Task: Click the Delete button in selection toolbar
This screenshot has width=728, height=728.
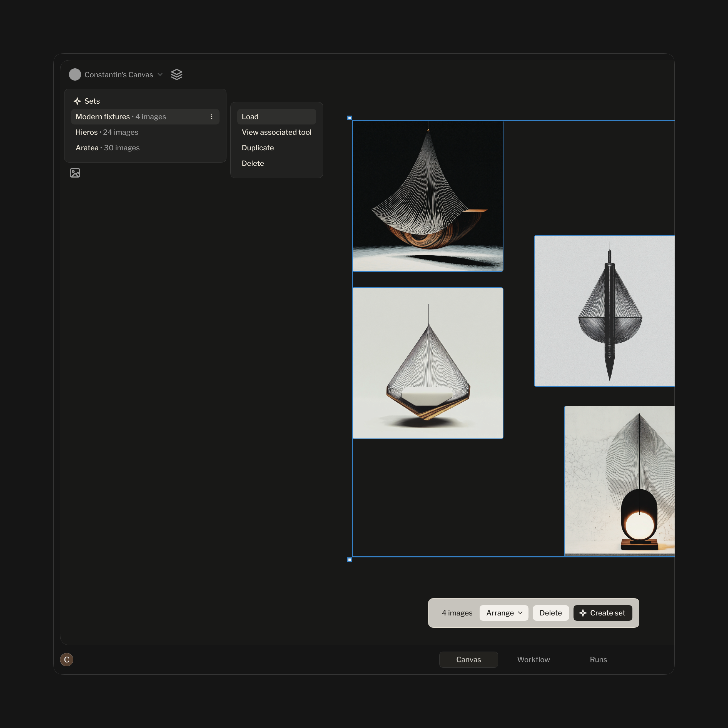Action: (x=550, y=613)
